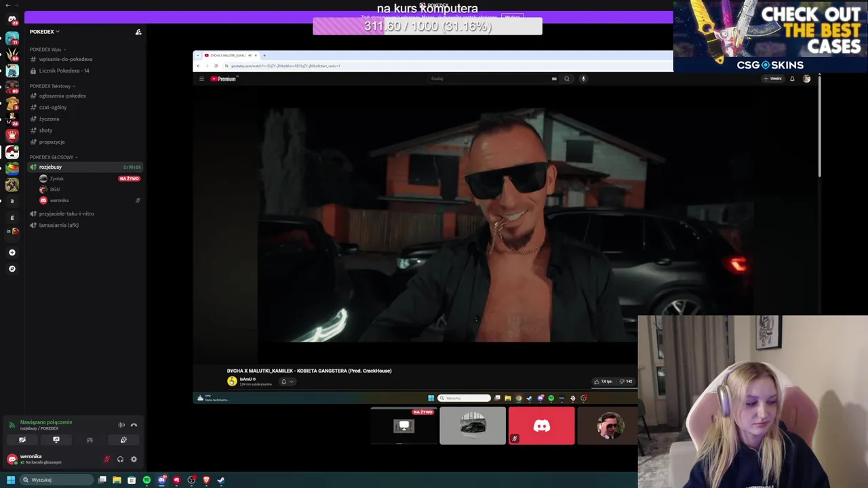The width and height of the screenshot is (868, 488).
Task: Open Brave browser from taskbar
Action: pos(206,480)
